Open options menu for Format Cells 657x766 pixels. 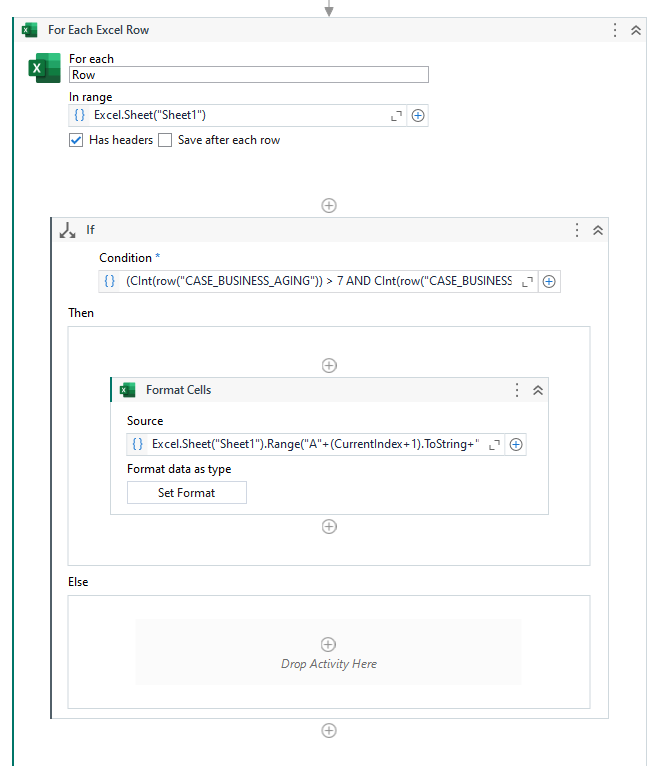[517, 390]
